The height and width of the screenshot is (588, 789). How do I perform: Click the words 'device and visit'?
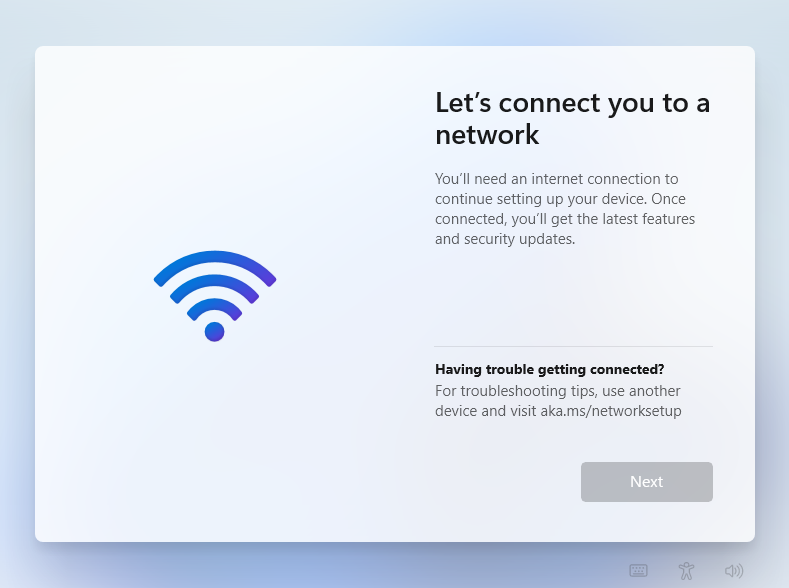click(x=486, y=411)
